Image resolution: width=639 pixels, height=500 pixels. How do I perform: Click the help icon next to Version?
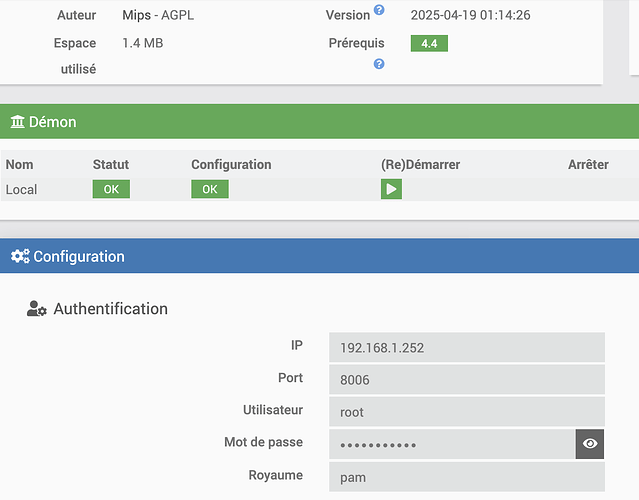[379, 11]
